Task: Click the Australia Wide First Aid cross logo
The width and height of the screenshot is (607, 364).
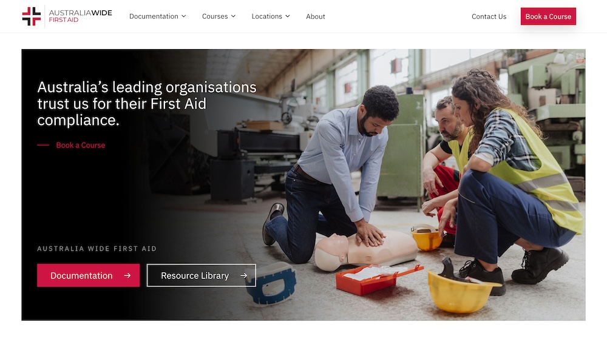Action: [x=32, y=16]
